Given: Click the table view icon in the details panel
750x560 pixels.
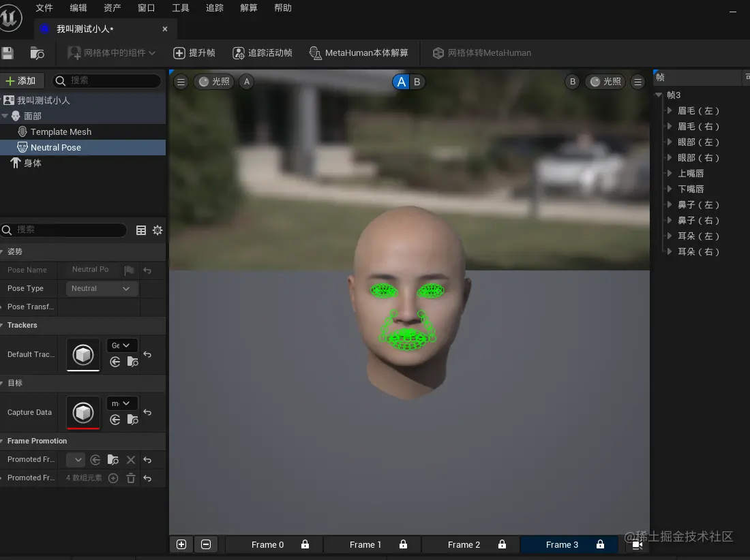Looking at the screenshot, I should [x=141, y=230].
